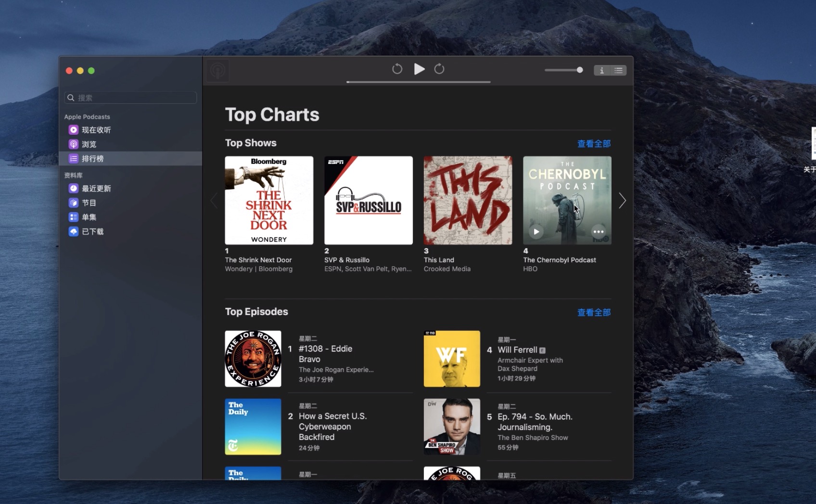Click the magnifier icon in search field

[x=71, y=98]
